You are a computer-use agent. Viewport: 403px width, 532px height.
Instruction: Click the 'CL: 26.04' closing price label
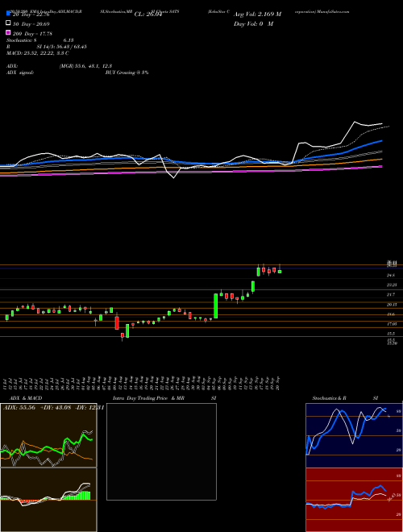[x=148, y=15]
